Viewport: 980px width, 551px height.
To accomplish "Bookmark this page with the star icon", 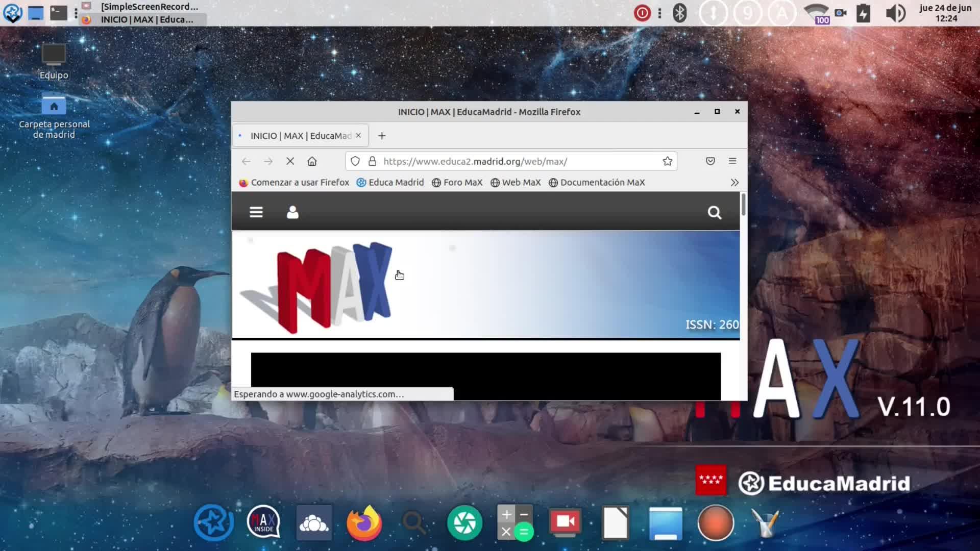I will click(667, 161).
